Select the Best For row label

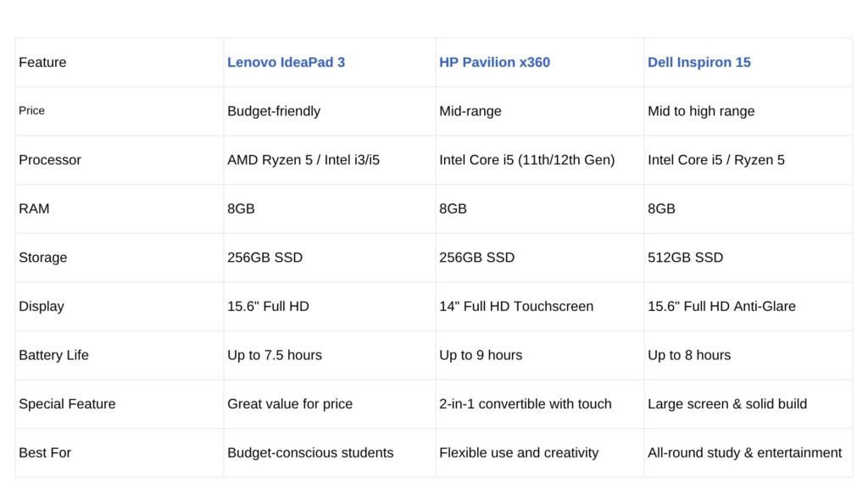pyautogui.click(x=45, y=452)
